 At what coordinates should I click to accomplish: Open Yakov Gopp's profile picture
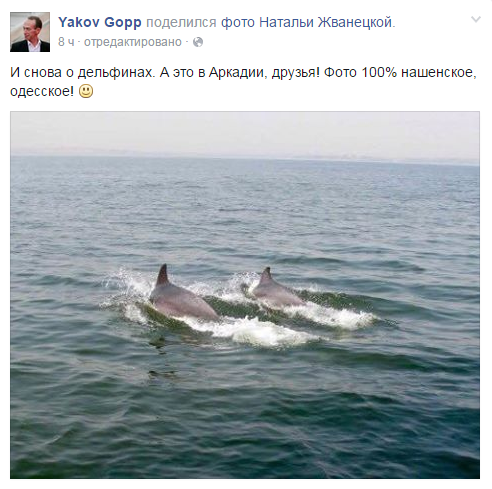pos(30,32)
